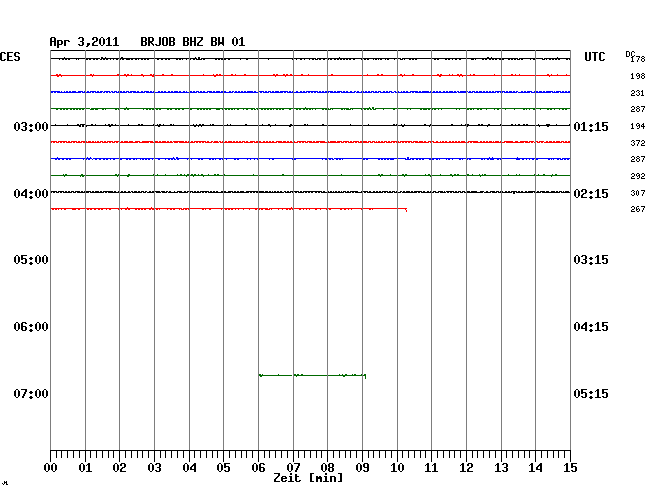
Task: Select the DC value 231
Action: click(x=638, y=93)
